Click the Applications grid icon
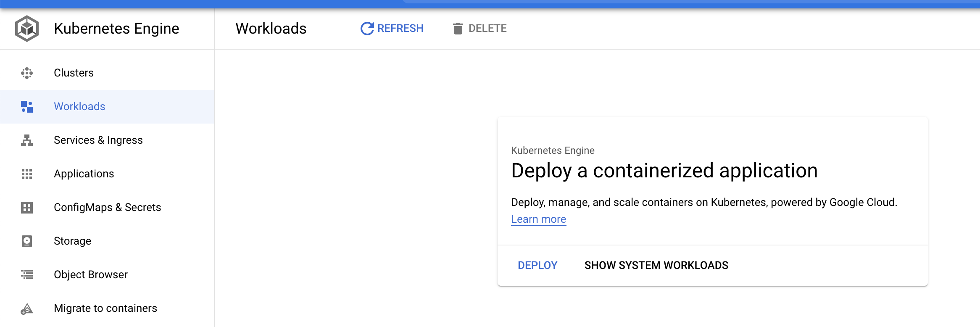This screenshot has height=327, width=980. click(27, 174)
